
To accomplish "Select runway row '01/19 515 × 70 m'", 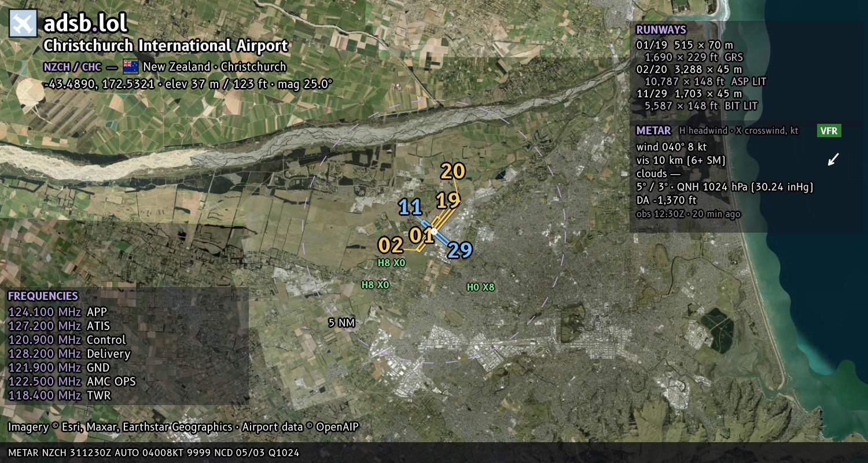I will [x=685, y=45].
